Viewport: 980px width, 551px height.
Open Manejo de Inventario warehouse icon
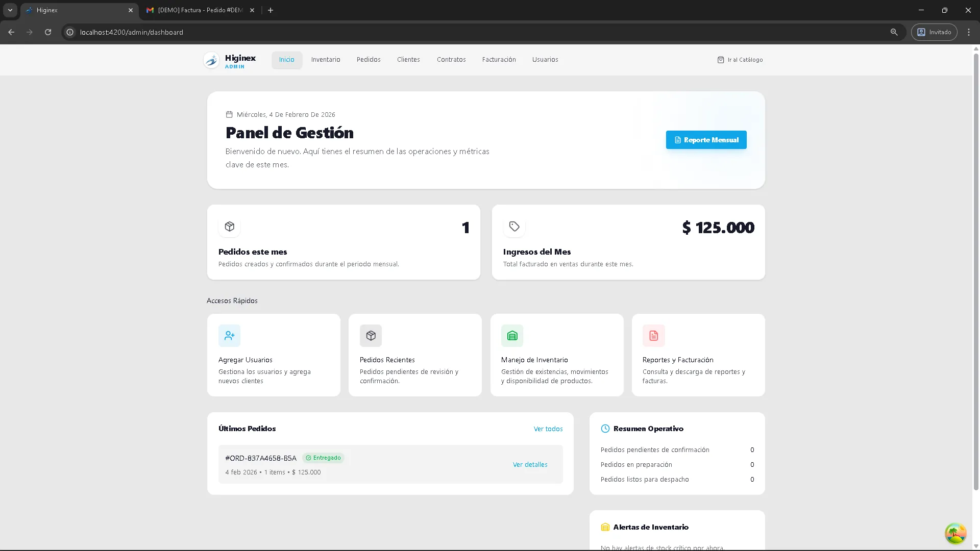point(512,336)
